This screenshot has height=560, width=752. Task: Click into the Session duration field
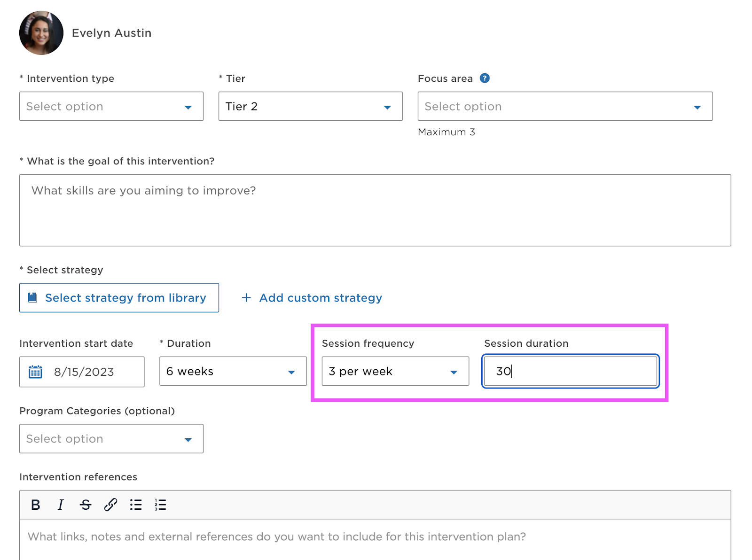tap(570, 372)
